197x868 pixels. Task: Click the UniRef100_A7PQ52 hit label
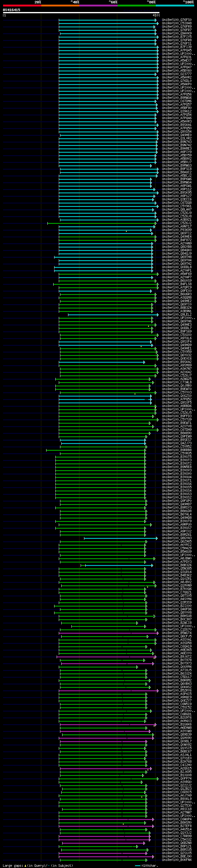(x=177, y=399)
